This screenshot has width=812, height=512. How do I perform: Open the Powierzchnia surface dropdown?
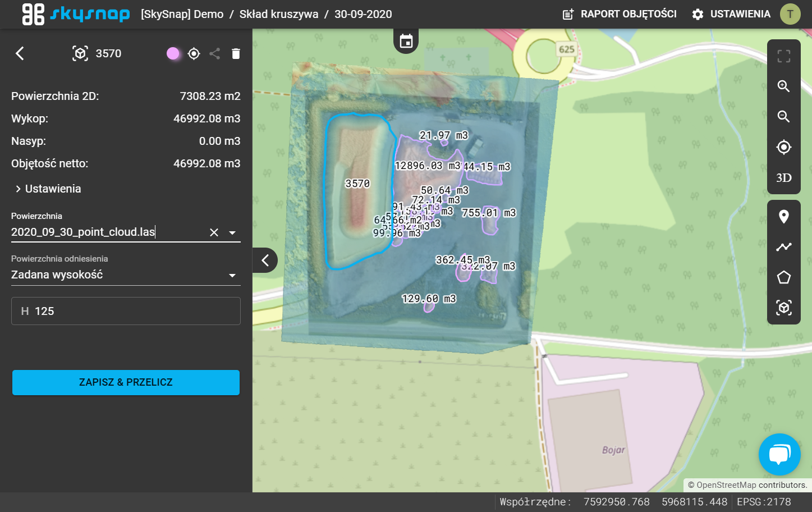pos(232,232)
